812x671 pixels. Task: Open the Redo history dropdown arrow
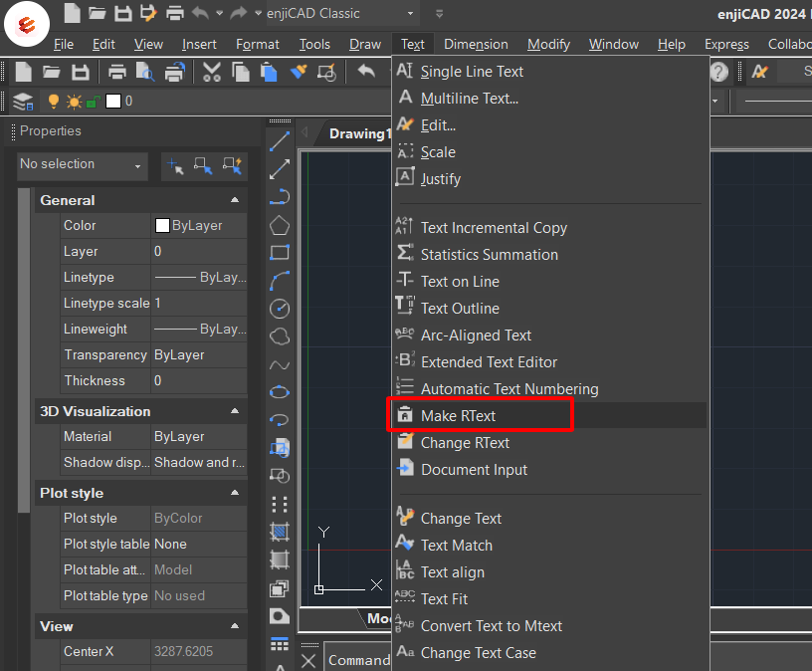click(258, 14)
